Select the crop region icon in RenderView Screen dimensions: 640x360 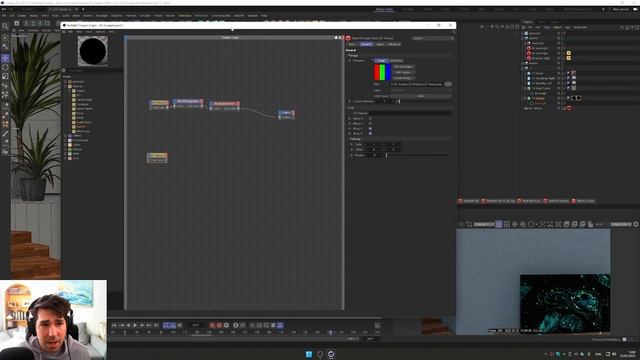pos(469,224)
